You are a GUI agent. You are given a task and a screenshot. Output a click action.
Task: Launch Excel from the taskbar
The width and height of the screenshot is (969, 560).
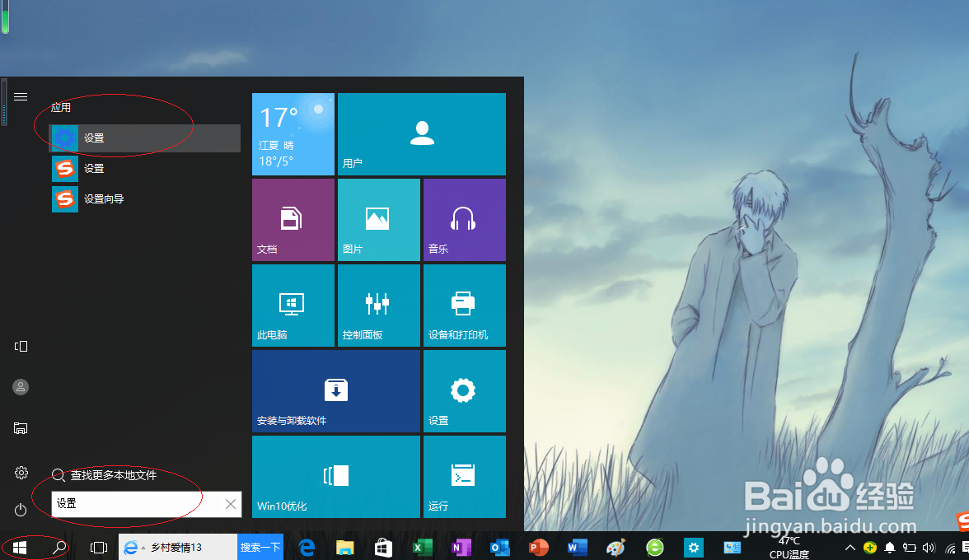pyautogui.click(x=423, y=547)
